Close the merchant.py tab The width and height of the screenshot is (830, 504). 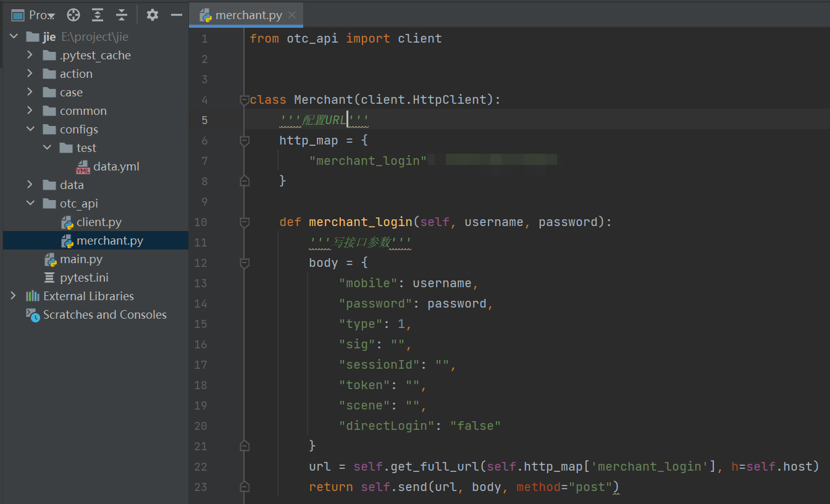pyautogui.click(x=292, y=15)
